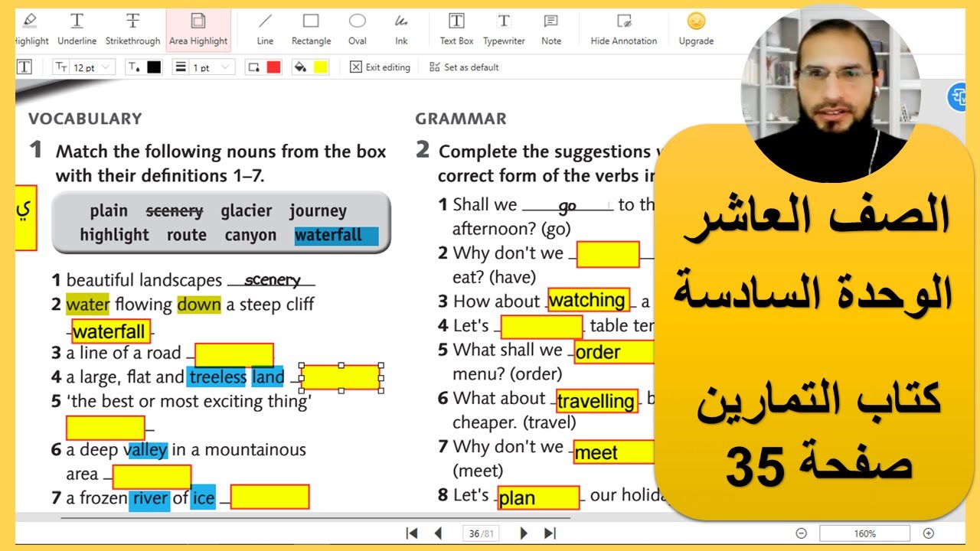Select the empty box after "Why don't we" in item 2
980x551 pixels.
[x=608, y=254]
